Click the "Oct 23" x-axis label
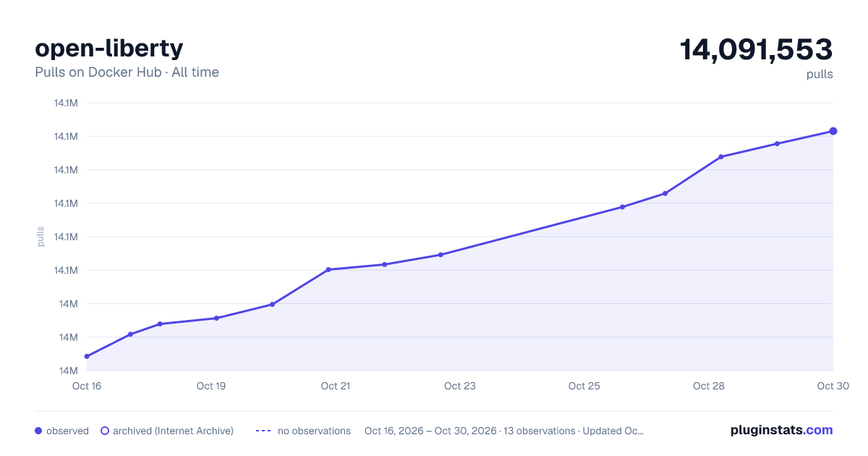The width and height of the screenshot is (868, 456). click(x=460, y=386)
